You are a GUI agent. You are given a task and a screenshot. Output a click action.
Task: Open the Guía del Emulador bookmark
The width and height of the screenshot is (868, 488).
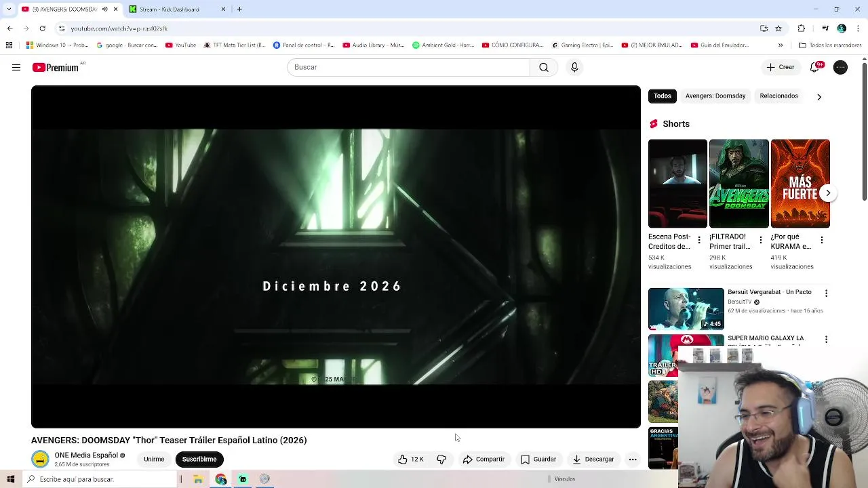click(721, 45)
